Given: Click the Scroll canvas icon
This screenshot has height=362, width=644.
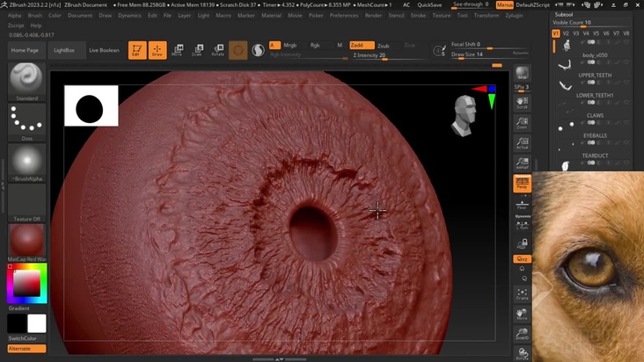Looking at the screenshot, I should (x=522, y=103).
